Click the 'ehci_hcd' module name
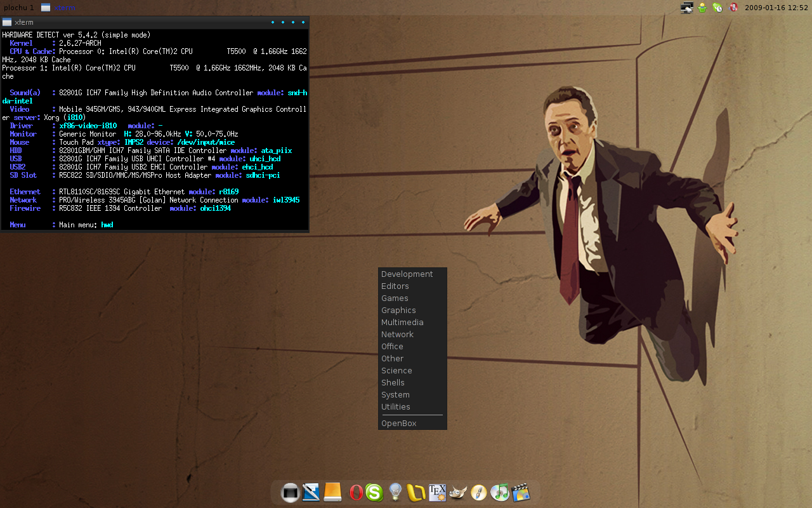The width and height of the screenshot is (812, 508). [x=258, y=167]
